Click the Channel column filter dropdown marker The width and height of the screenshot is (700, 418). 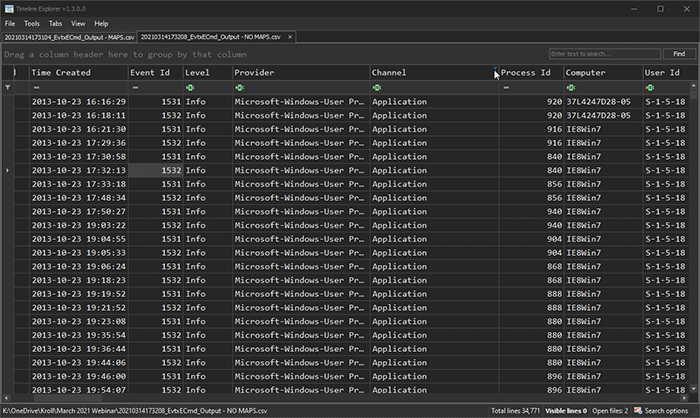(495, 68)
